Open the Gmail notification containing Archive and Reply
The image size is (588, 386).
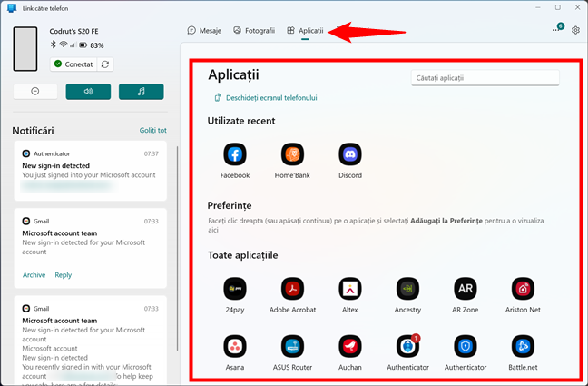click(91, 248)
